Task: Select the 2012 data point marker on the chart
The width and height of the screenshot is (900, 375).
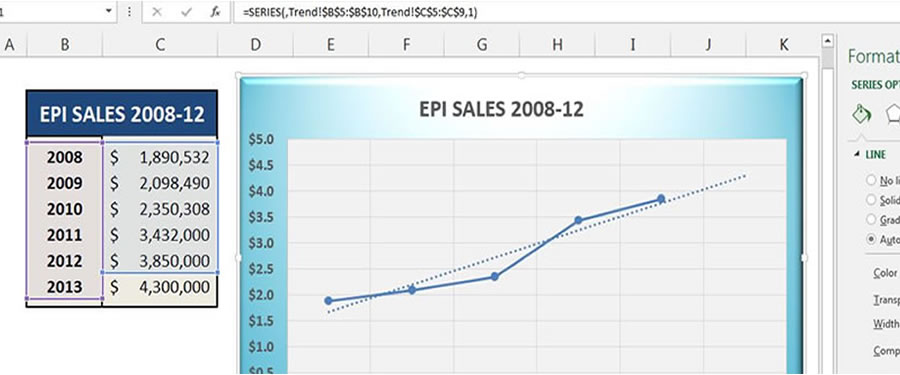Action: tap(661, 199)
